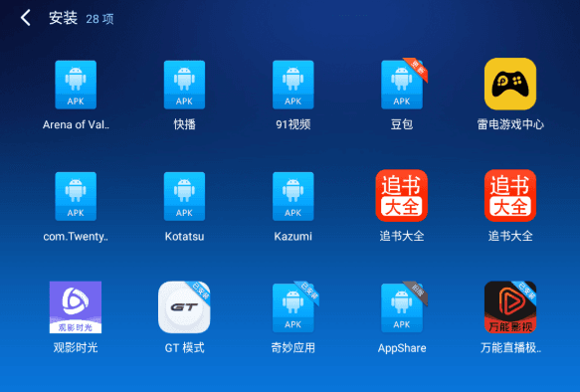Click the 奇妙应用 label text
Viewport: 580px width, 392px height.
pos(292,347)
